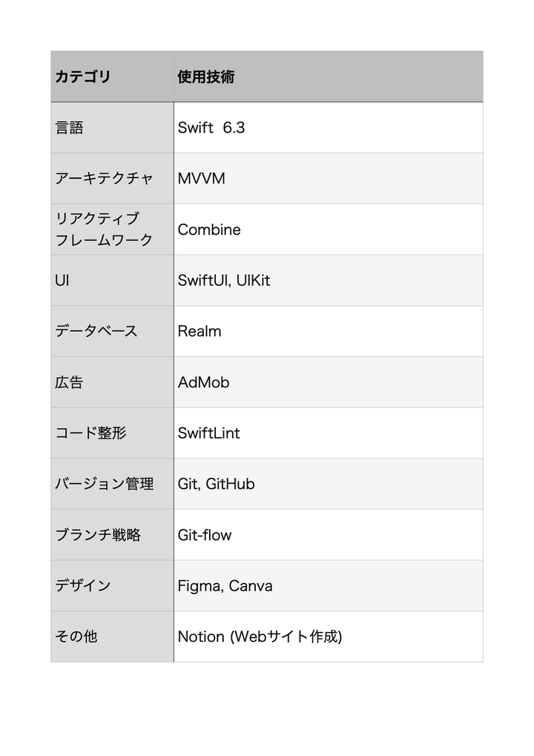
Task: Select the アーキテクチャ row label
Action: (x=112, y=179)
